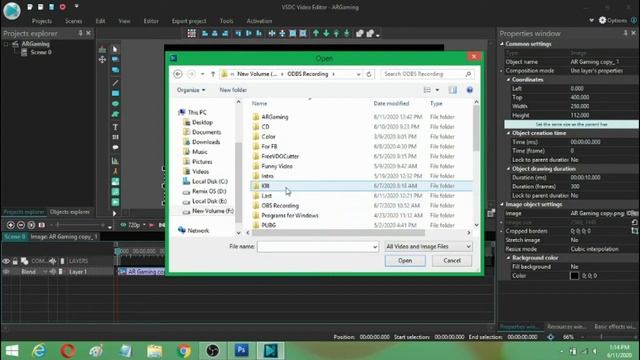The image size is (640, 360).
Task: Click the Up one level arrow in dialog
Action: pyautogui.click(x=213, y=74)
